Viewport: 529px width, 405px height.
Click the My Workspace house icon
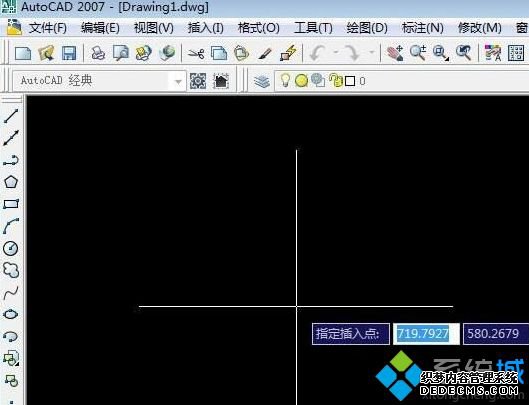pos(221,81)
